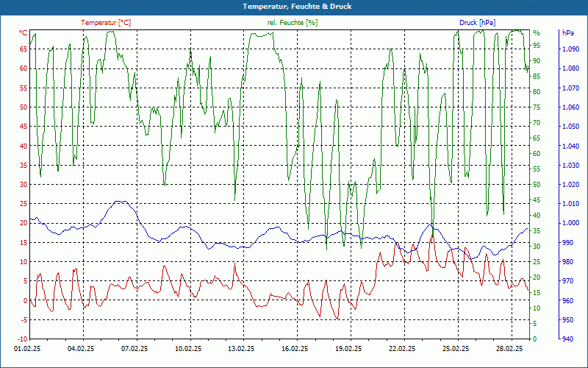The image size is (588, 368).
Task: Click 85 on the green humidity axis
Action: coord(537,77)
